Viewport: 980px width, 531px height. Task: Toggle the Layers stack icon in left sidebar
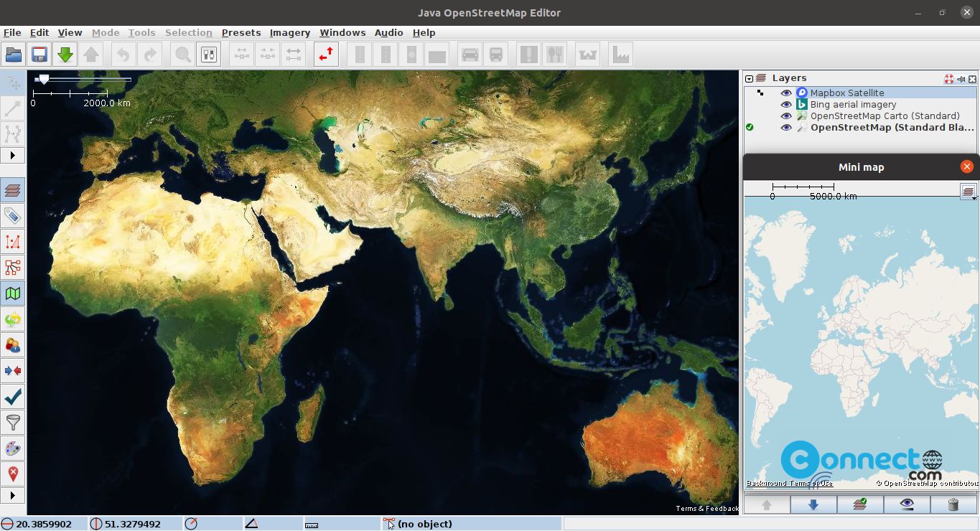pos(13,189)
